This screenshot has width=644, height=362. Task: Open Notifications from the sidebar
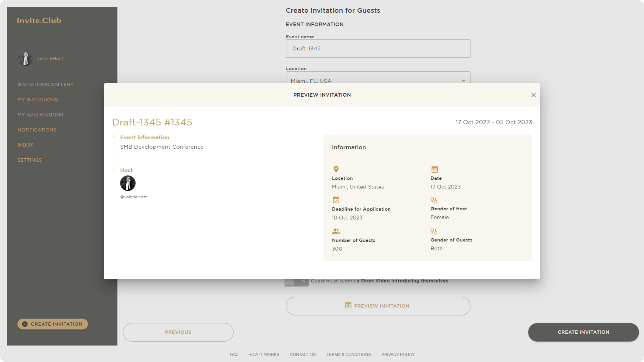(37, 130)
